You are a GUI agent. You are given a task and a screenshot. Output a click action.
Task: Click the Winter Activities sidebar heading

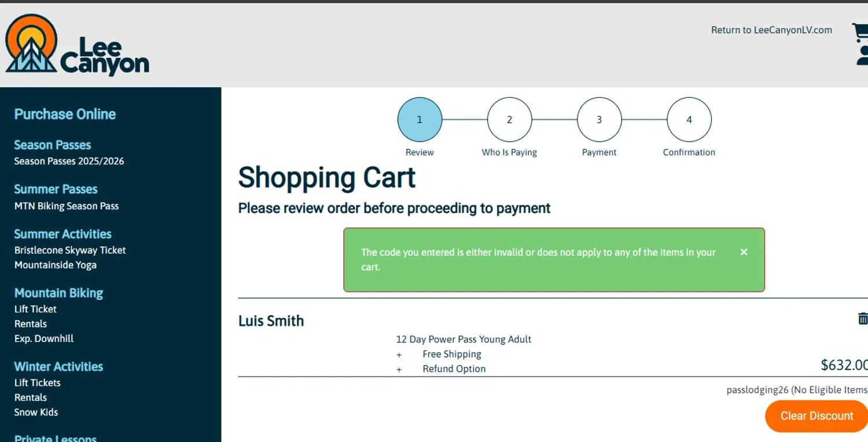(x=58, y=367)
